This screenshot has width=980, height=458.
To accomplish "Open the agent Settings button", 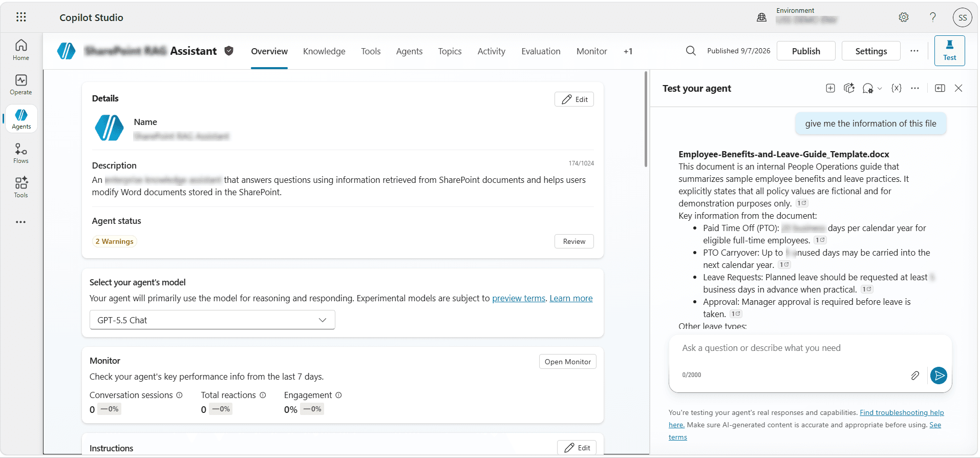I will pos(871,51).
